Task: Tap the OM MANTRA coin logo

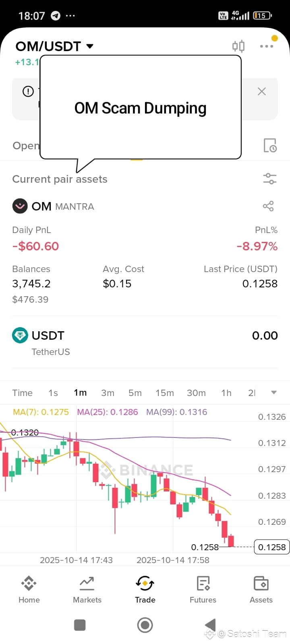Action: pos(20,206)
